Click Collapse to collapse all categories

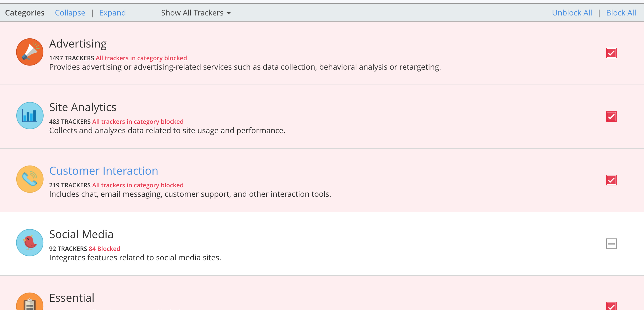coord(70,13)
